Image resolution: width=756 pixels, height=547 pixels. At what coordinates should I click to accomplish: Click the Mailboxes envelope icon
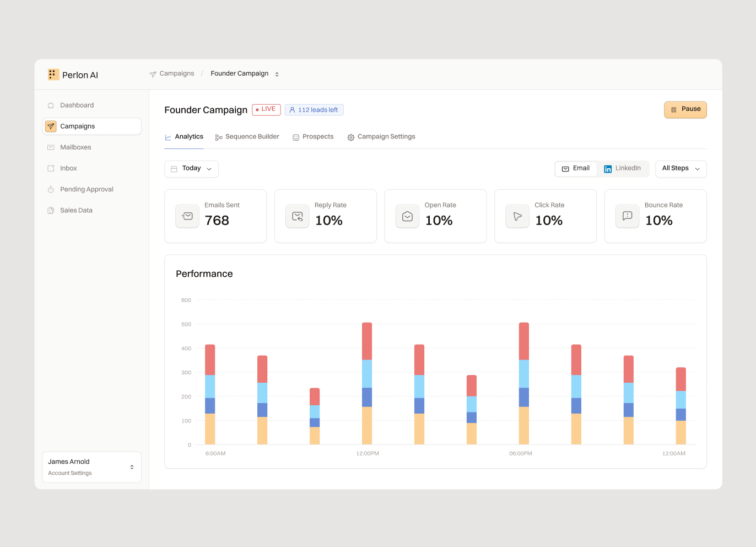51,147
